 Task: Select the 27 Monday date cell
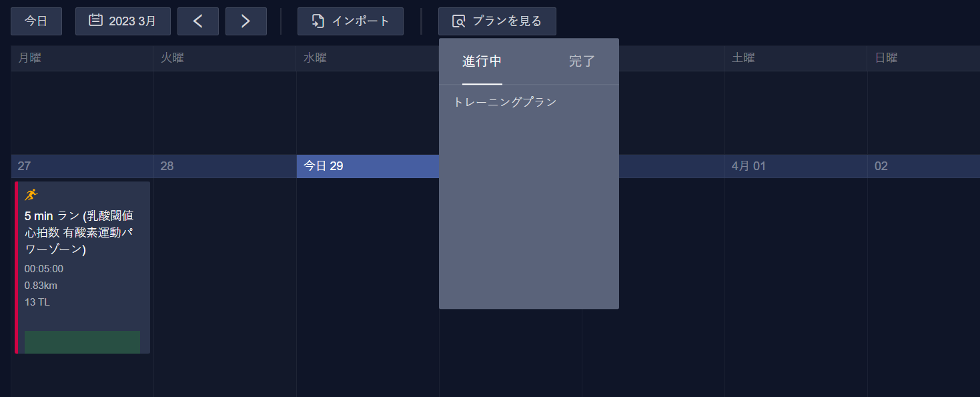pos(82,166)
